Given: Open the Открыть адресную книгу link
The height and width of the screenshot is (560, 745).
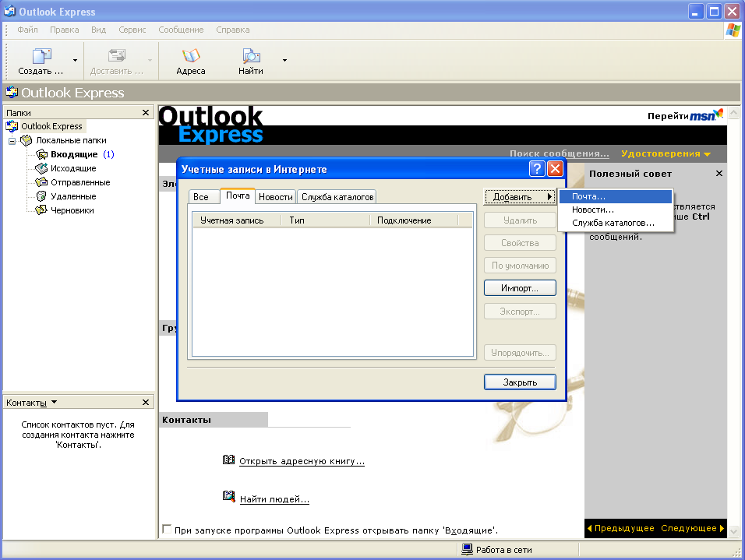Looking at the screenshot, I should [302, 461].
